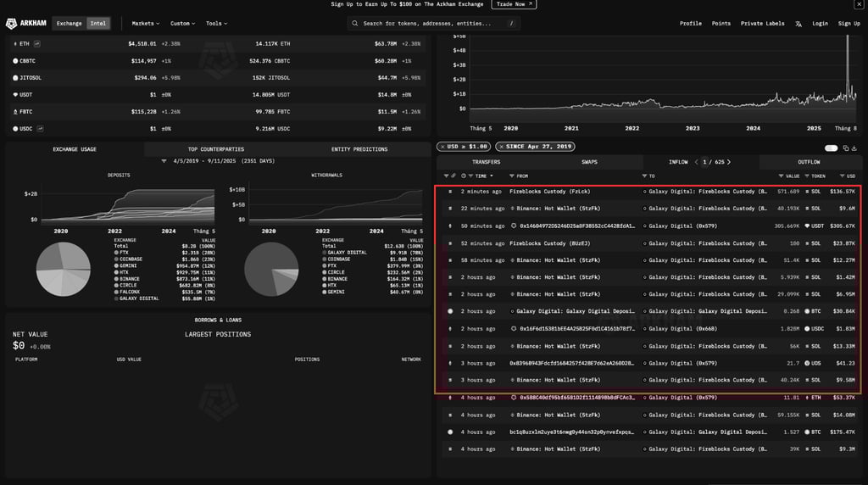Open the language translation icon
This screenshot has width=868, height=485.
click(x=798, y=24)
